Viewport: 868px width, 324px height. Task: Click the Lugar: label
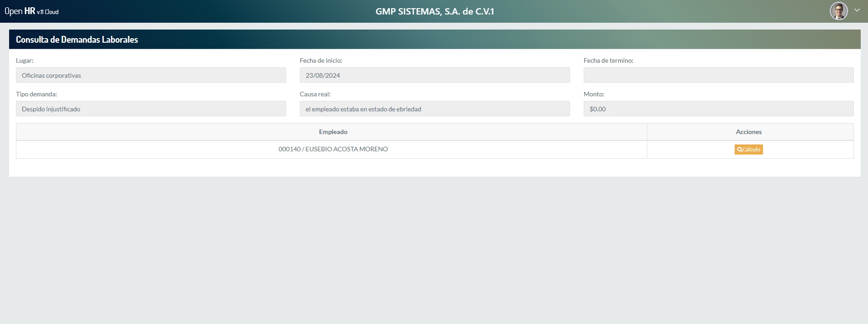point(25,60)
